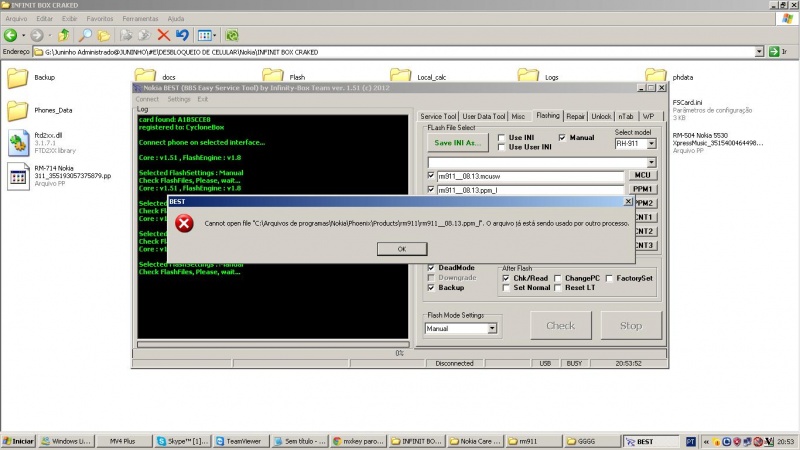The width and height of the screenshot is (800, 450).
Task: Click the green sync toolbar icon
Action: 232,35
